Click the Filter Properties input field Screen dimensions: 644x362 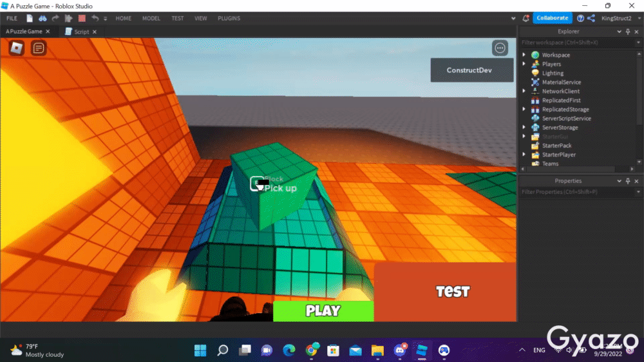(x=577, y=192)
